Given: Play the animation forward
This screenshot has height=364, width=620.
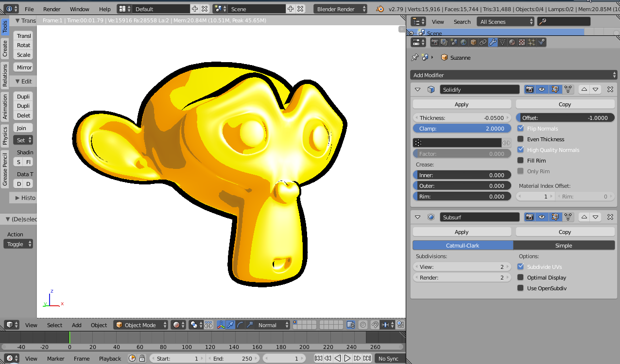Looking at the screenshot, I should coord(347,358).
